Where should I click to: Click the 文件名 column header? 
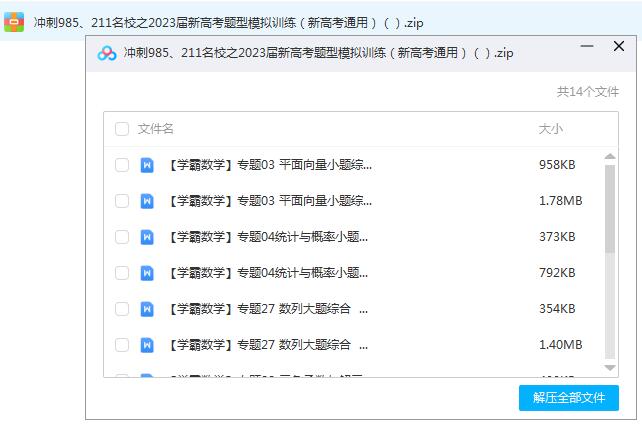tap(156, 129)
